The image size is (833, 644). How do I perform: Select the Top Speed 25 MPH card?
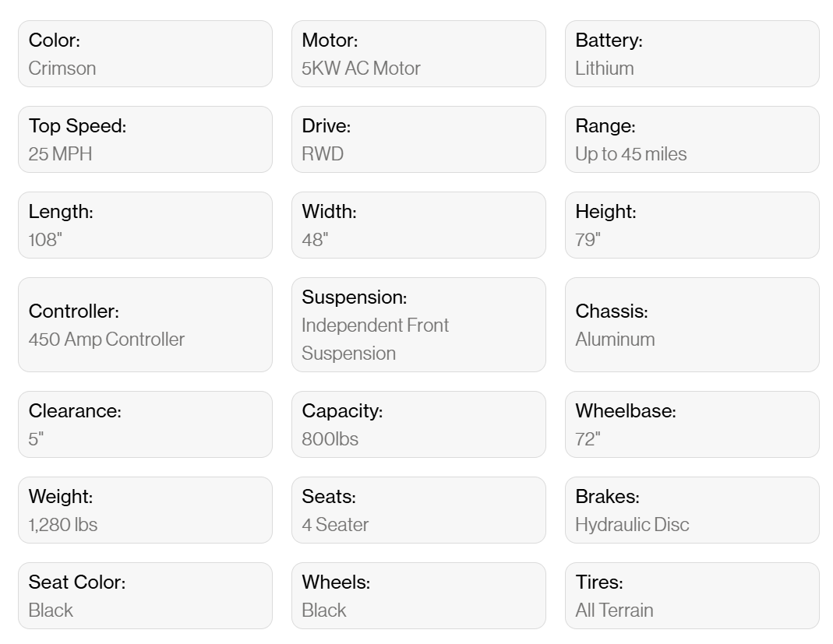(x=145, y=139)
